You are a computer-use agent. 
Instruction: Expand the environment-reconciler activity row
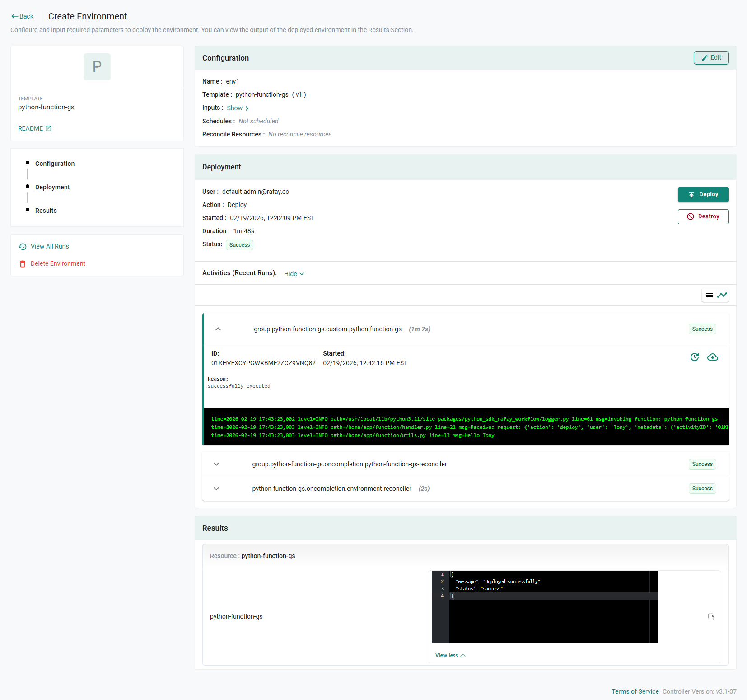(216, 489)
